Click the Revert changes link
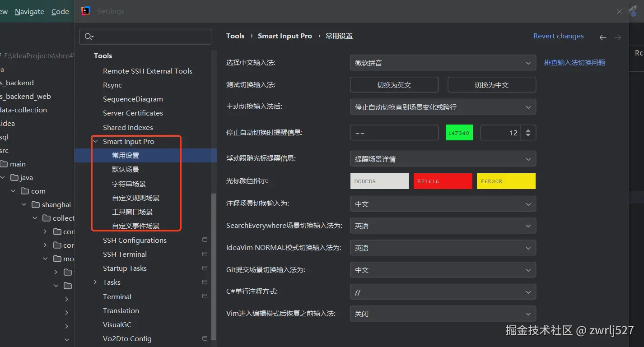Image resolution: width=644 pixels, height=347 pixels. 559,36
